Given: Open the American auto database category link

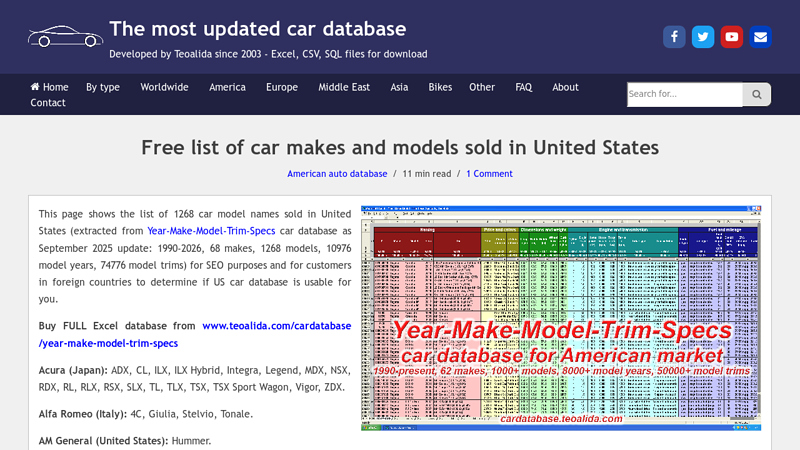Looking at the screenshot, I should pos(337,173).
